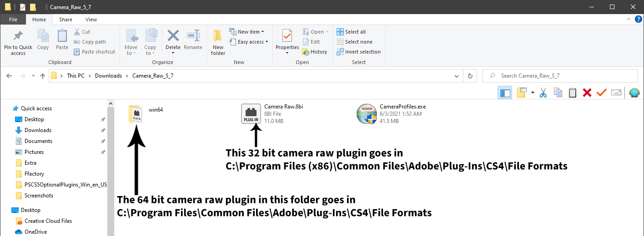
Task: Expand the Delete dropdown arrow
Action: (173, 53)
